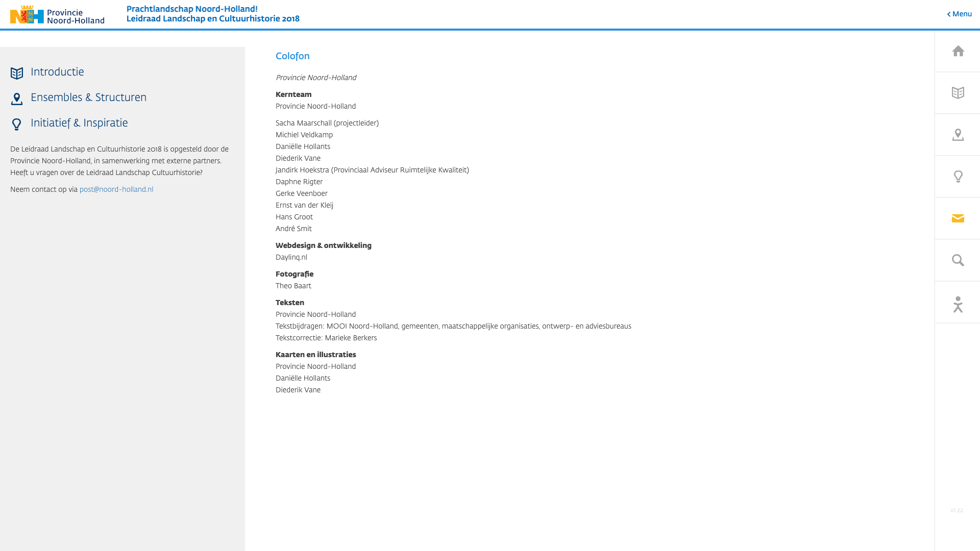Open the Introductie menu item
This screenshot has width=980, height=551.
point(57,72)
